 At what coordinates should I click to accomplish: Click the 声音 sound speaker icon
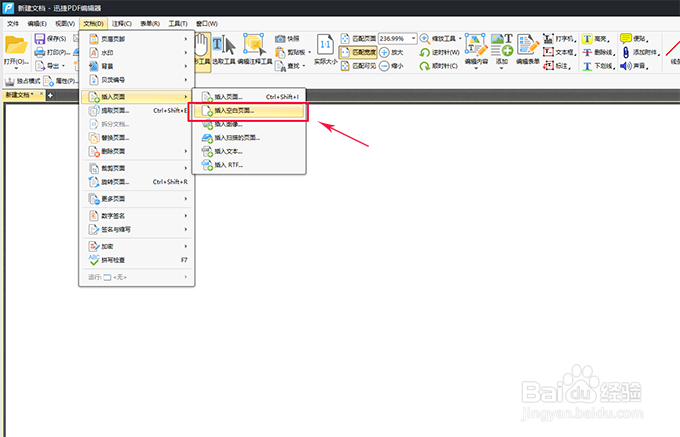click(x=626, y=66)
